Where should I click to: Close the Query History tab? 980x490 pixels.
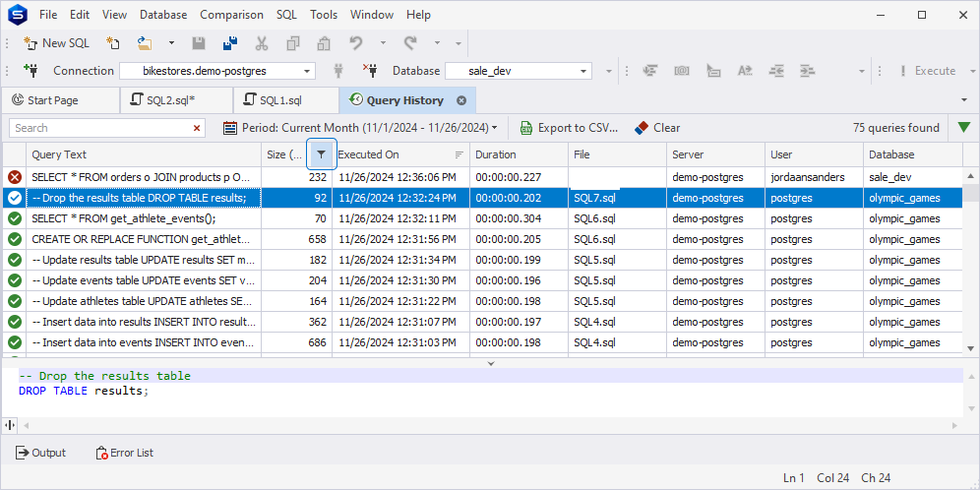pyautogui.click(x=461, y=100)
